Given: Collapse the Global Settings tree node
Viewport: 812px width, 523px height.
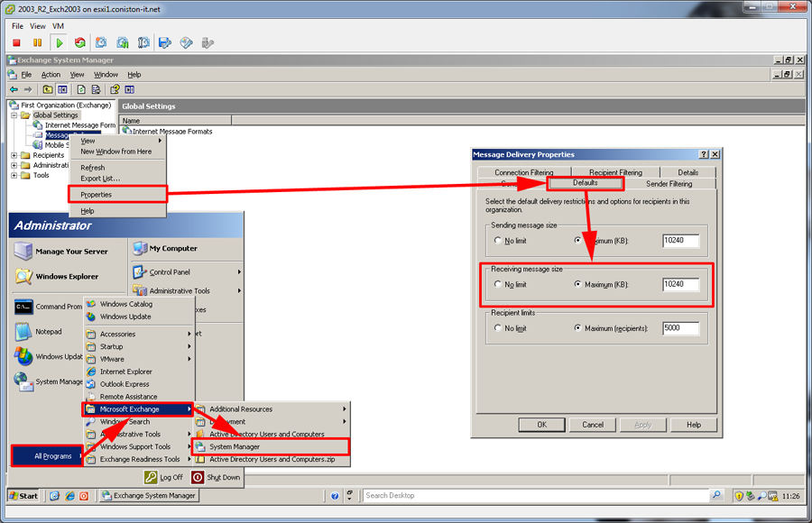Looking at the screenshot, I should point(14,115).
